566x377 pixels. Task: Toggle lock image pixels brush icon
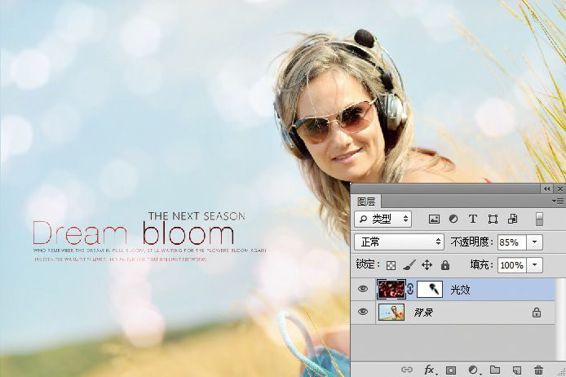click(x=409, y=265)
